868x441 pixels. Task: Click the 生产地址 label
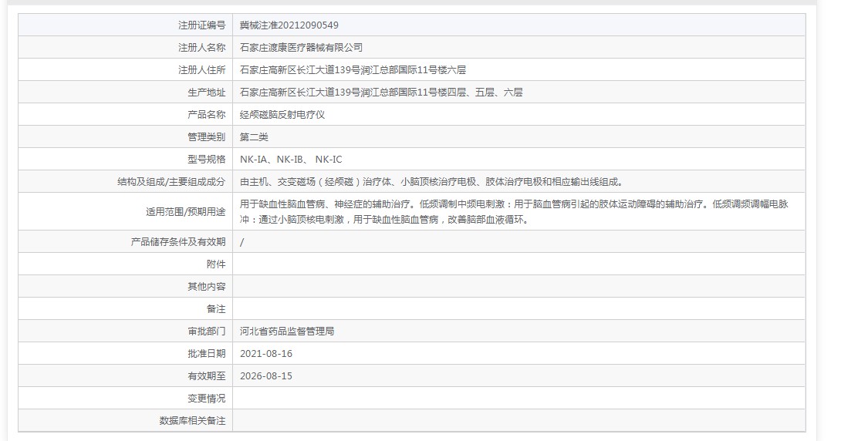tap(207, 93)
